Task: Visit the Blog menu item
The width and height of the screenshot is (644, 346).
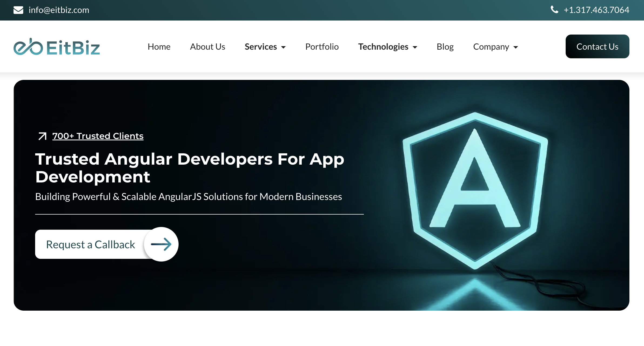Action: tap(445, 47)
